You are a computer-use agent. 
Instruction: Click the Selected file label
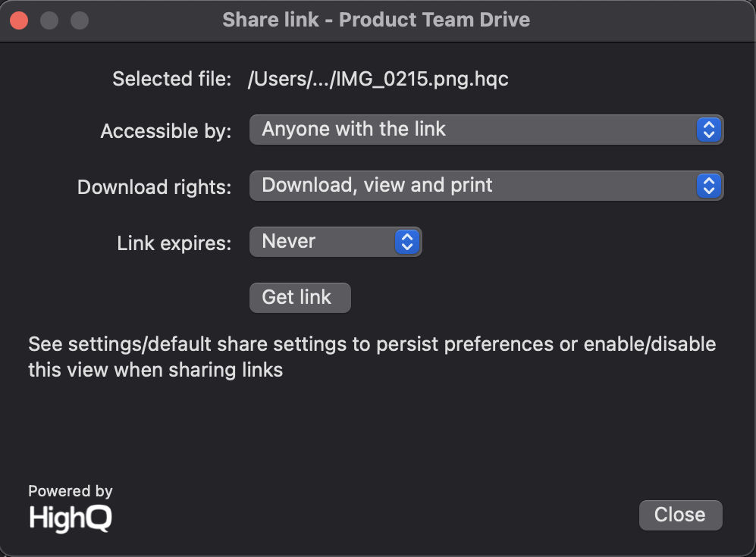171,79
